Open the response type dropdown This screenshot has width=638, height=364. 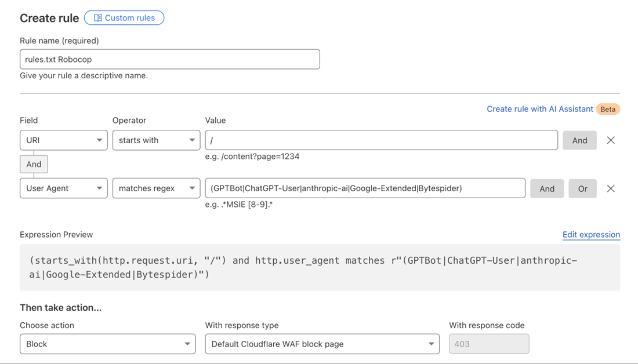pyautogui.click(x=322, y=344)
